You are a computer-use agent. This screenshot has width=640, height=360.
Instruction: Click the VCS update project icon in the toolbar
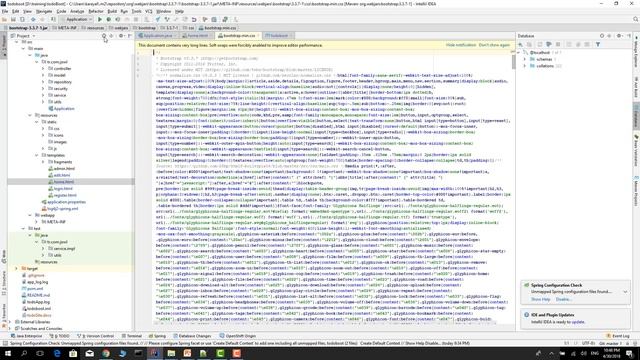click(x=158, y=19)
